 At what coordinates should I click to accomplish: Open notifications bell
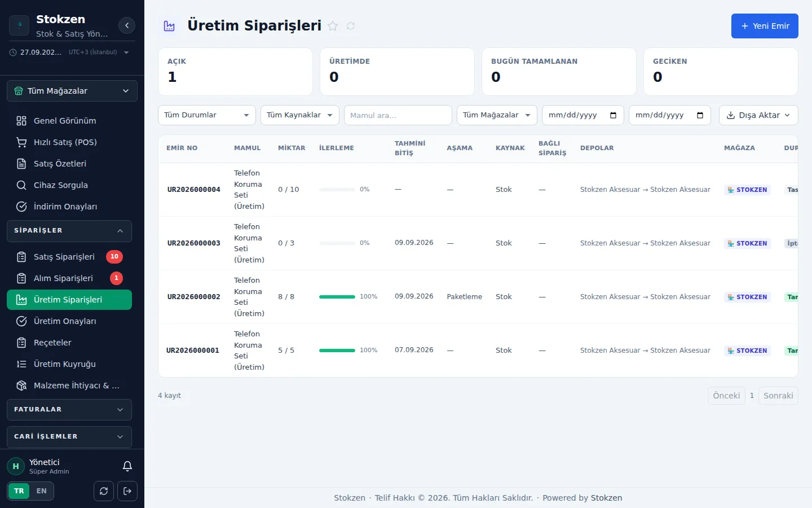tap(127, 466)
